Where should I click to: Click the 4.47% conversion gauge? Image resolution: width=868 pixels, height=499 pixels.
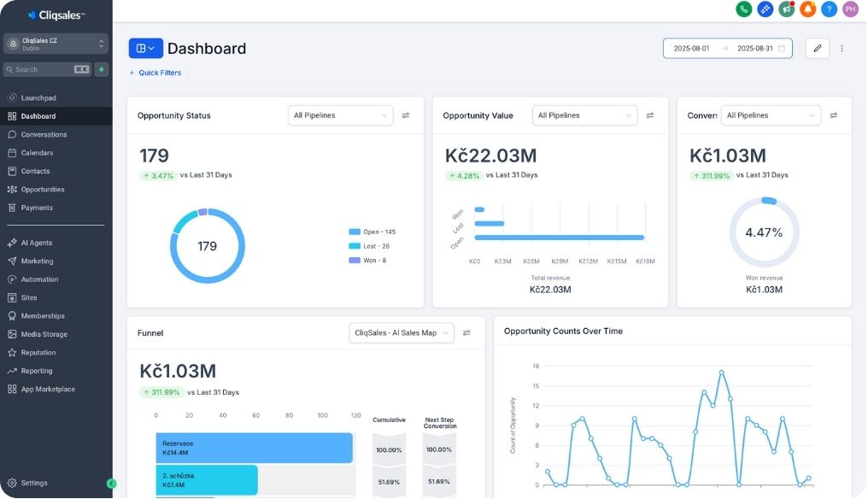click(x=764, y=232)
